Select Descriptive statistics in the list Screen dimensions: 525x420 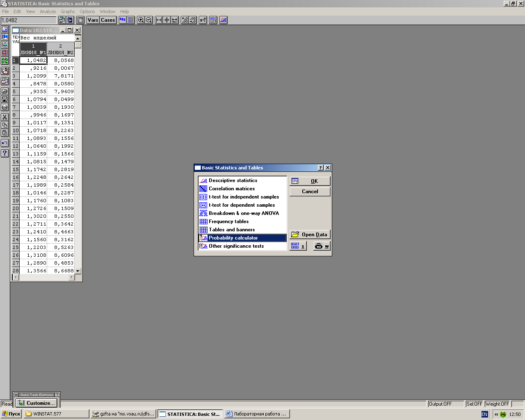point(242,180)
